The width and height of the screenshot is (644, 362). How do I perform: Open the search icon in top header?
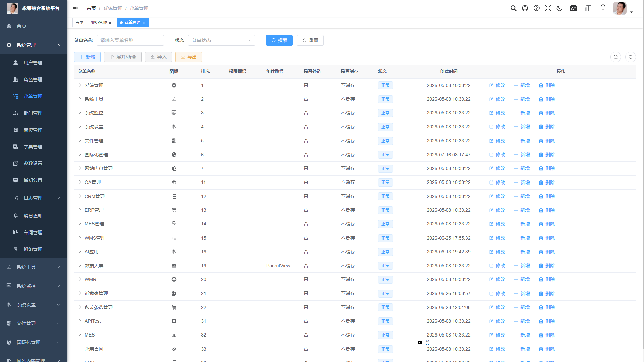point(513,8)
